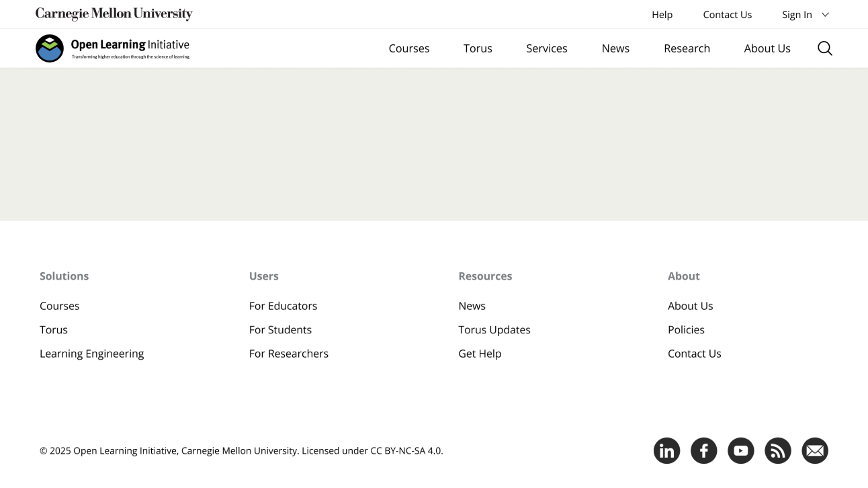Click the Solutions footer heading
This screenshot has width=868, height=488.
coord(64,276)
